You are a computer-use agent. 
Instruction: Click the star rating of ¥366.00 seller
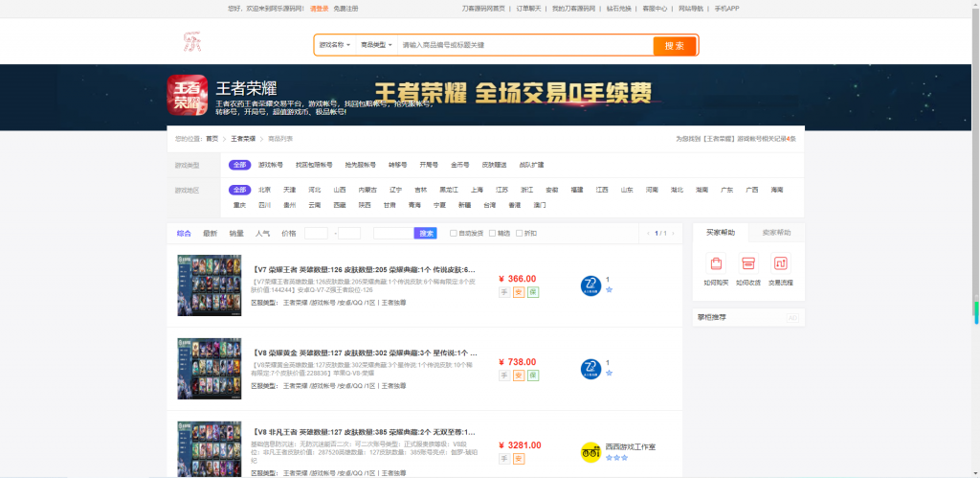click(x=609, y=289)
